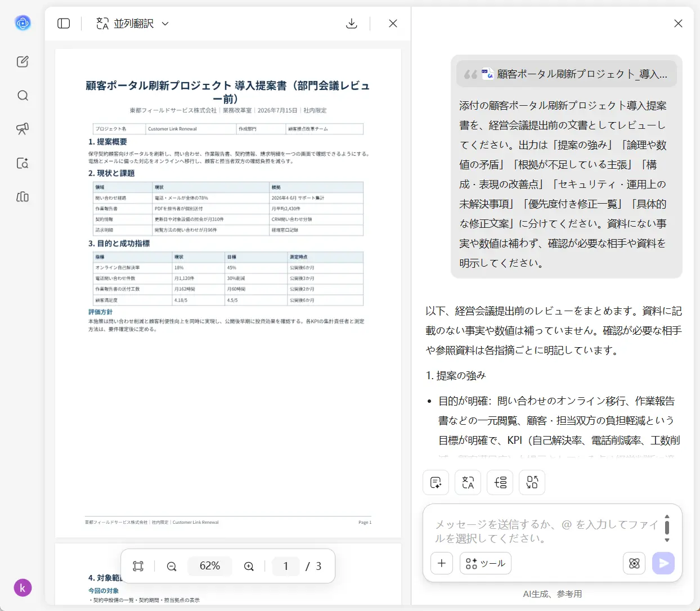Viewport: 700px width, 611px height.
Task: Open the ツール tools button
Action: pyautogui.click(x=486, y=563)
